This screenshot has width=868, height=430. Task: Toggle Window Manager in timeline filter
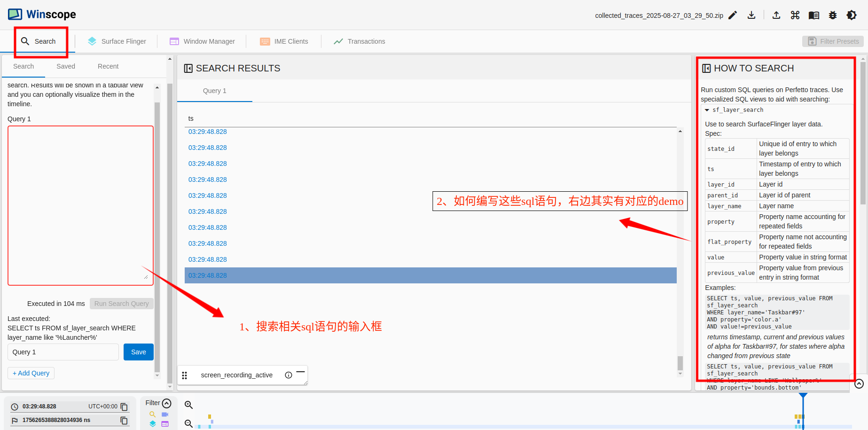pyautogui.click(x=165, y=424)
